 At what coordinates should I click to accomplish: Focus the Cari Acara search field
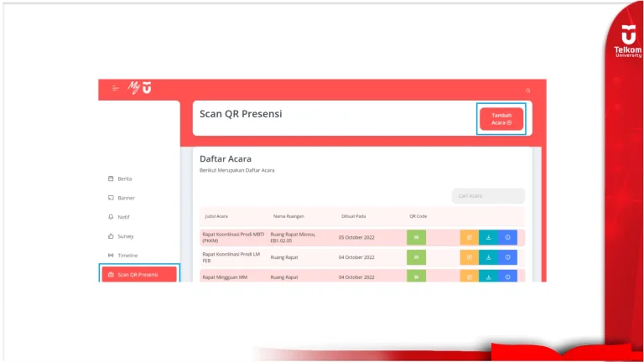coord(488,196)
